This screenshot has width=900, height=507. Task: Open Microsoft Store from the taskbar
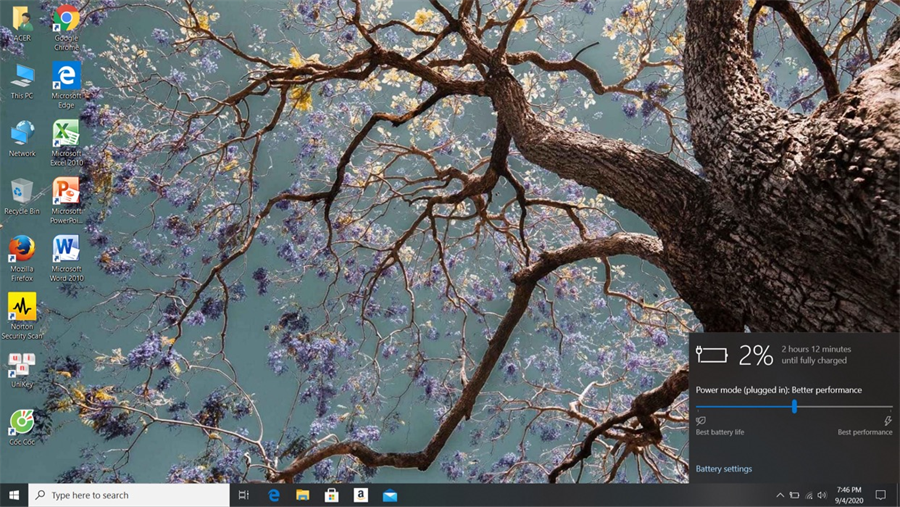(331, 495)
